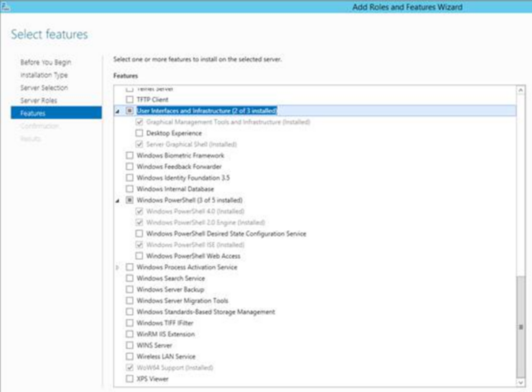Screen dimensions: 532x392
Task: Enable Windows Standards-Based Storage Management
Action: pos(130,312)
